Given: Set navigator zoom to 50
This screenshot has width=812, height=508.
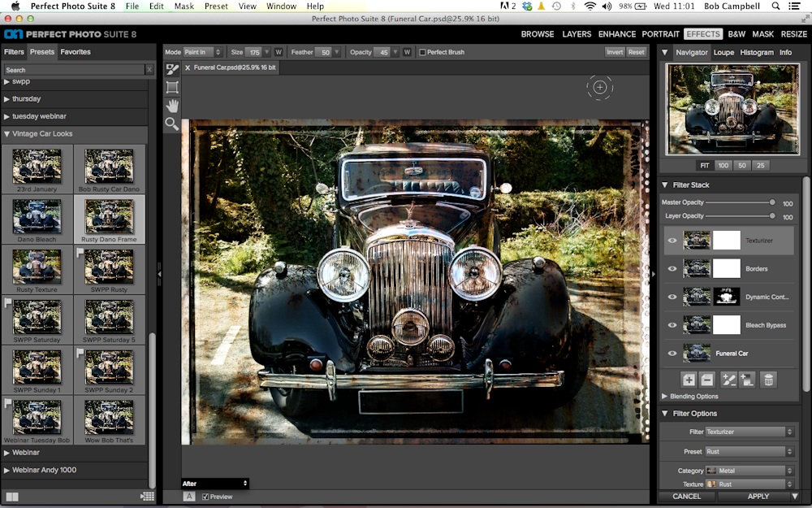Looking at the screenshot, I should click(x=742, y=166).
